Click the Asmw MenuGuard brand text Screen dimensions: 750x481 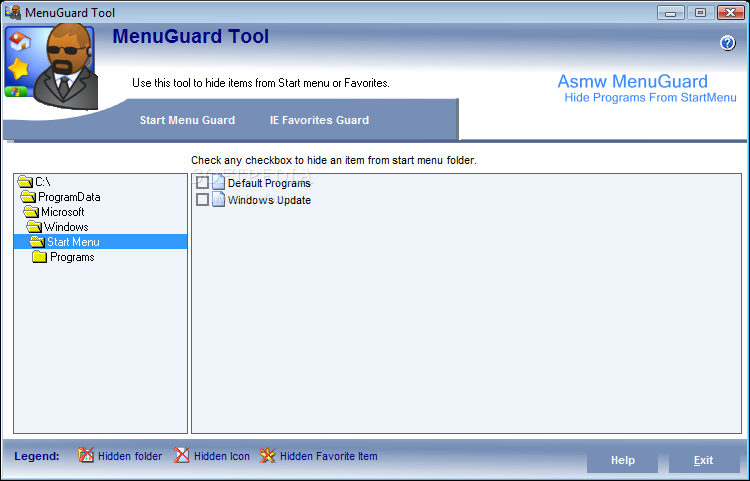click(632, 81)
